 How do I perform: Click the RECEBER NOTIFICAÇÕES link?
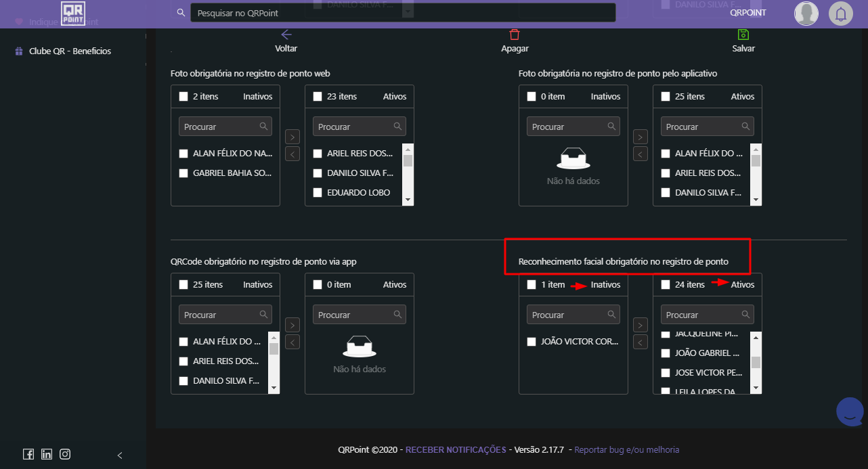(x=455, y=450)
